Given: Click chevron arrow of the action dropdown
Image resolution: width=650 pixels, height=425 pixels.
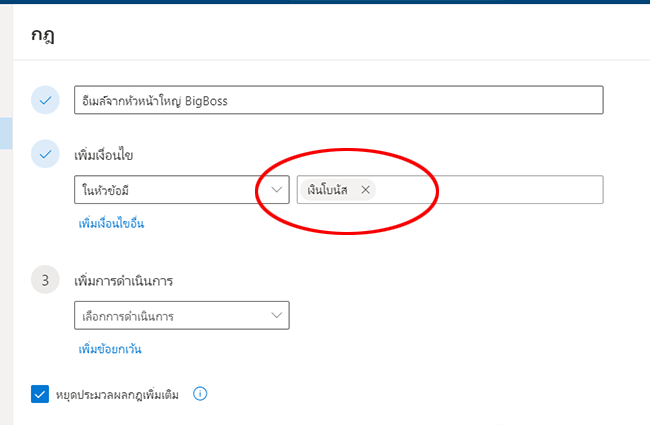Looking at the screenshot, I should [276, 316].
